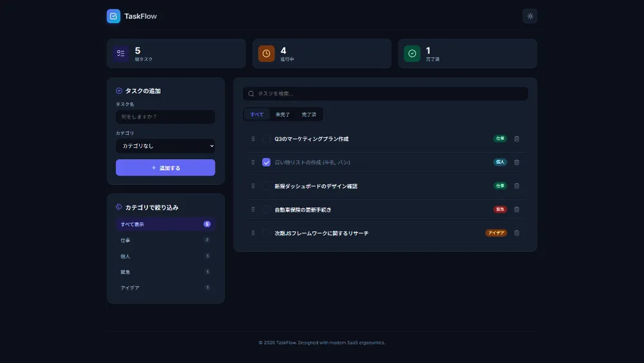Switch to the すべて filter tab
This screenshot has width=644, height=363.
click(x=257, y=114)
